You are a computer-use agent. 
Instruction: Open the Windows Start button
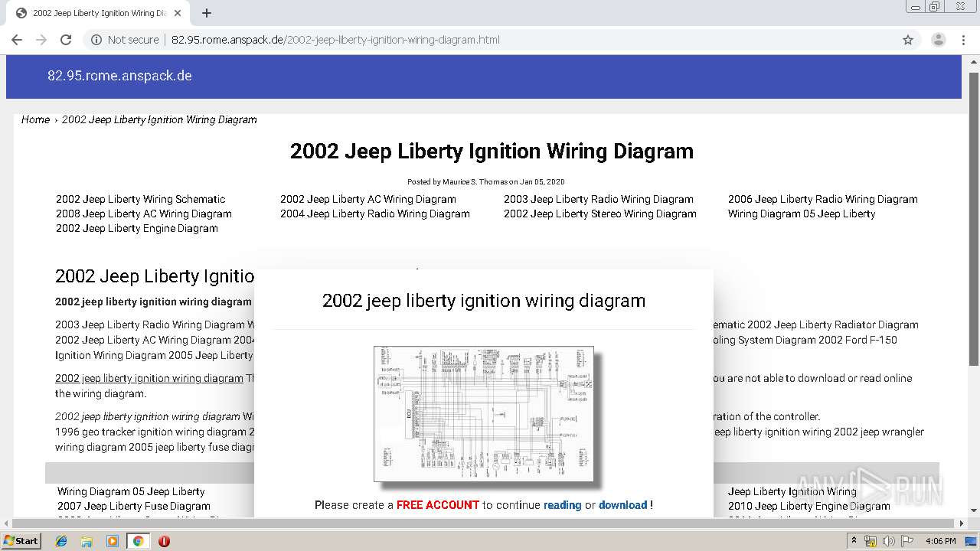tap(21, 540)
